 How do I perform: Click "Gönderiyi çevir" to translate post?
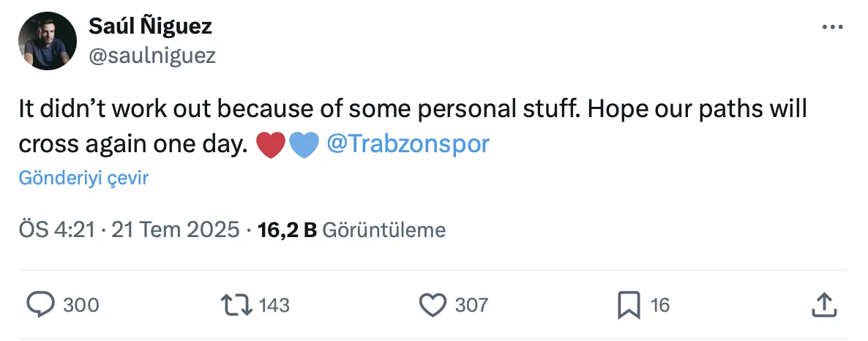coord(84,178)
